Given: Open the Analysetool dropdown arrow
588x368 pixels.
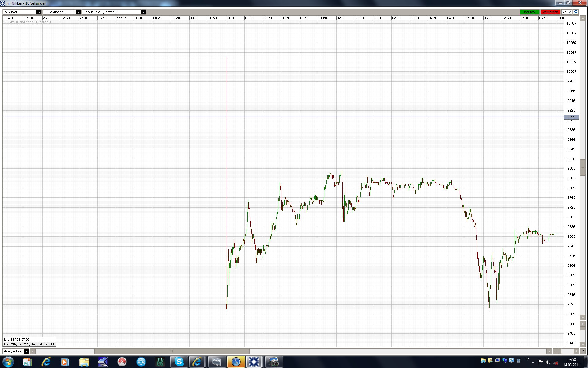Looking at the screenshot, I should [26, 351].
